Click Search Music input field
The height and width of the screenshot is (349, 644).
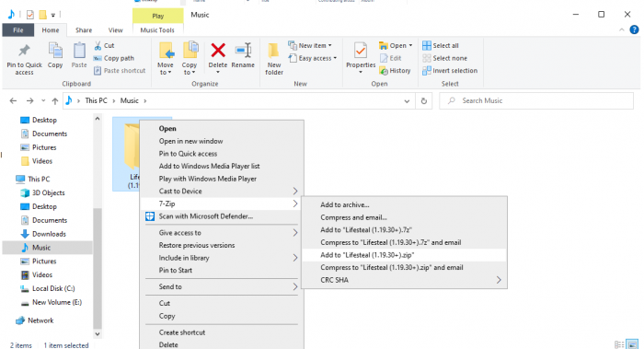(536, 100)
